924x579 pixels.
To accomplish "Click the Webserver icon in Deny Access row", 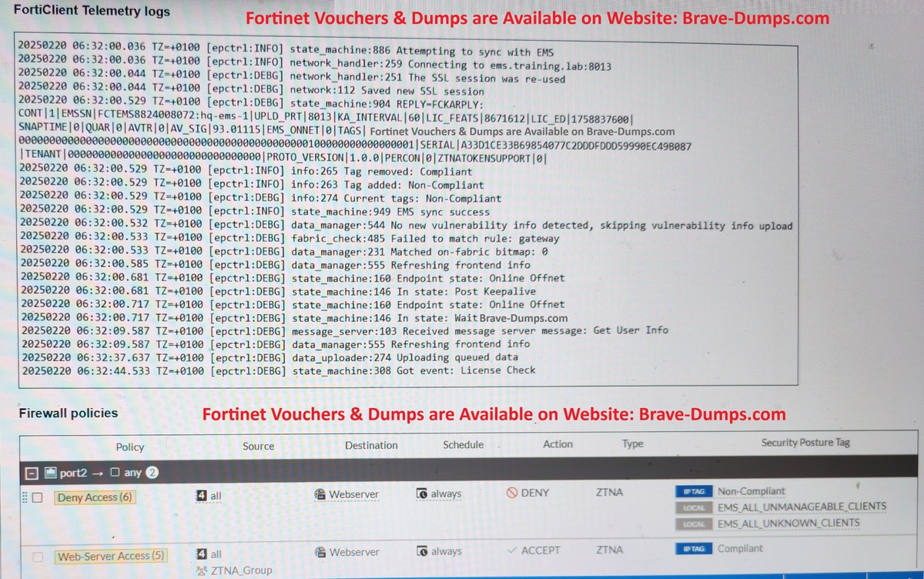I will pyautogui.click(x=320, y=494).
